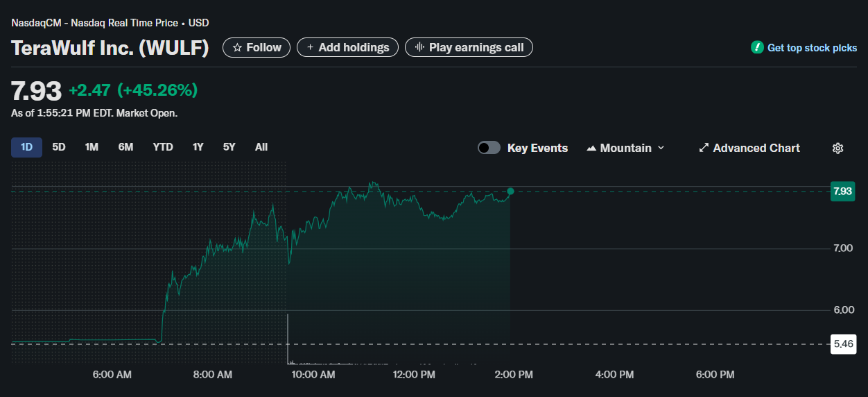Viewport: 868px width, 397px height.
Task: Click the Mountain chart type icon
Action: point(591,148)
